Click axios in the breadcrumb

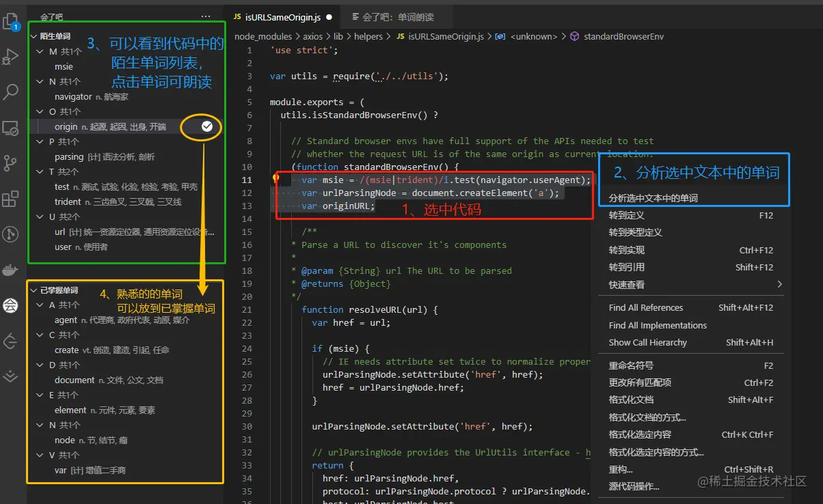(x=312, y=36)
